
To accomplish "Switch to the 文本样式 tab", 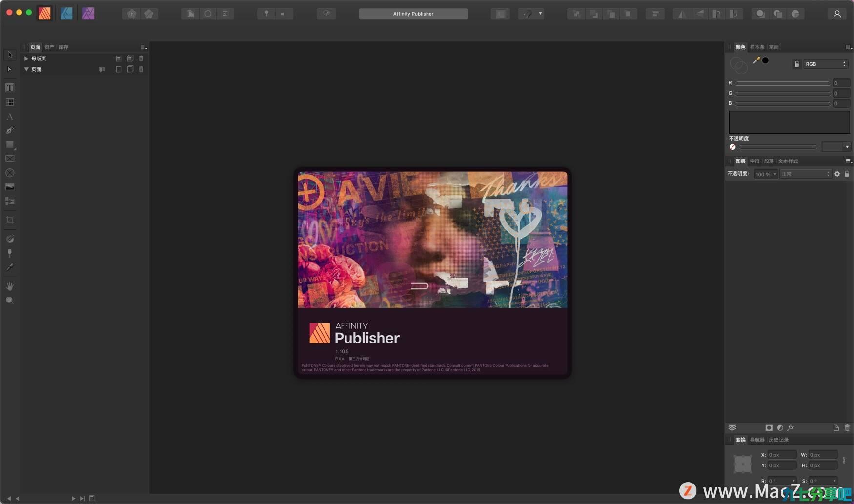I will point(788,161).
